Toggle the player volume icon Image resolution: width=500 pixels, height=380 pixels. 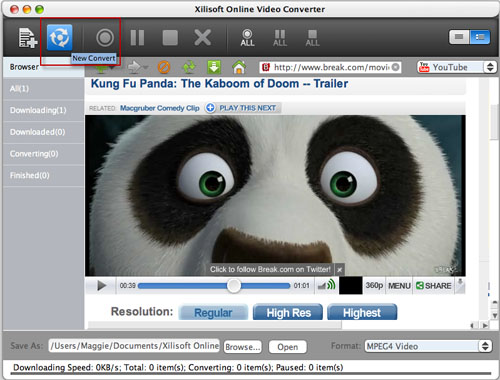(326, 285)
